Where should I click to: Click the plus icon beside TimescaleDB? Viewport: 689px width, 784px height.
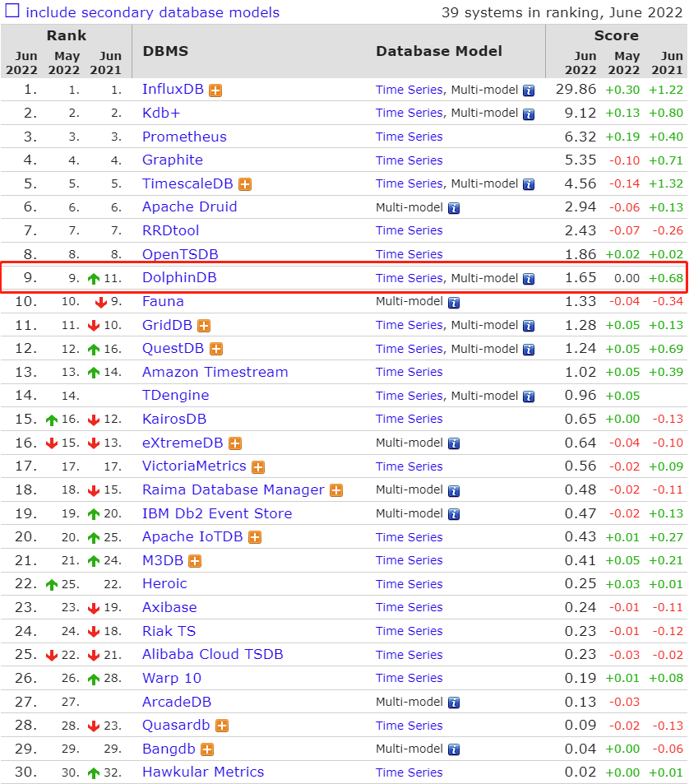[x=245, y=184]
